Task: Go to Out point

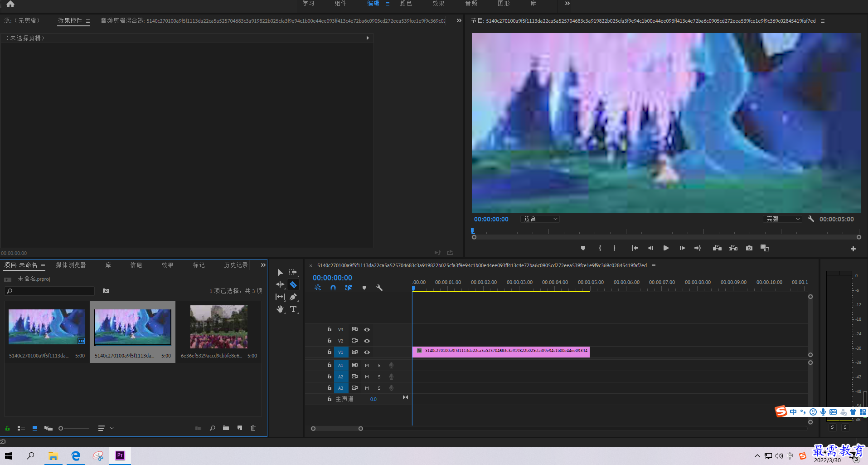Action: (698, 248)
